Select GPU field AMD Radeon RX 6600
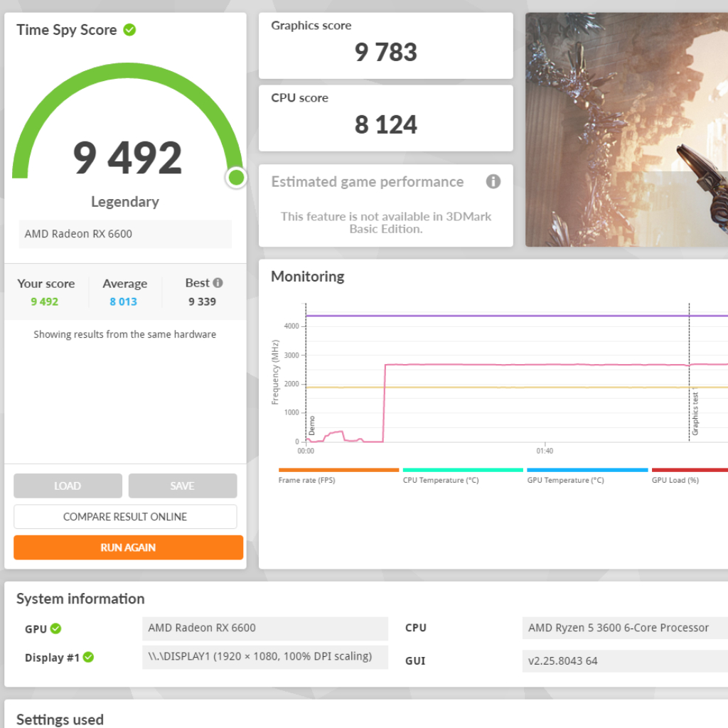The width and height of the screenshot is (728, 728). point(265,628)
